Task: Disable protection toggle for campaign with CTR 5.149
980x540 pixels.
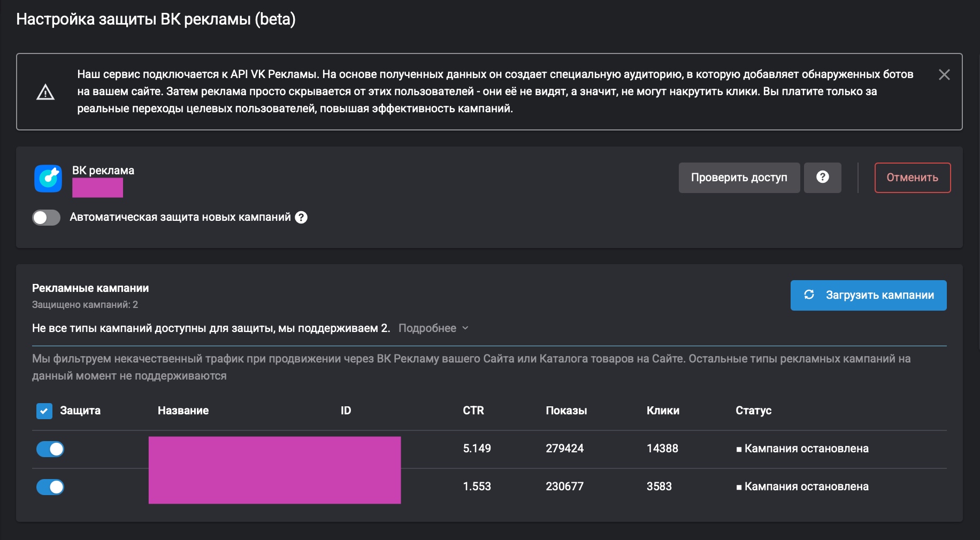Action: click(50, 449)
